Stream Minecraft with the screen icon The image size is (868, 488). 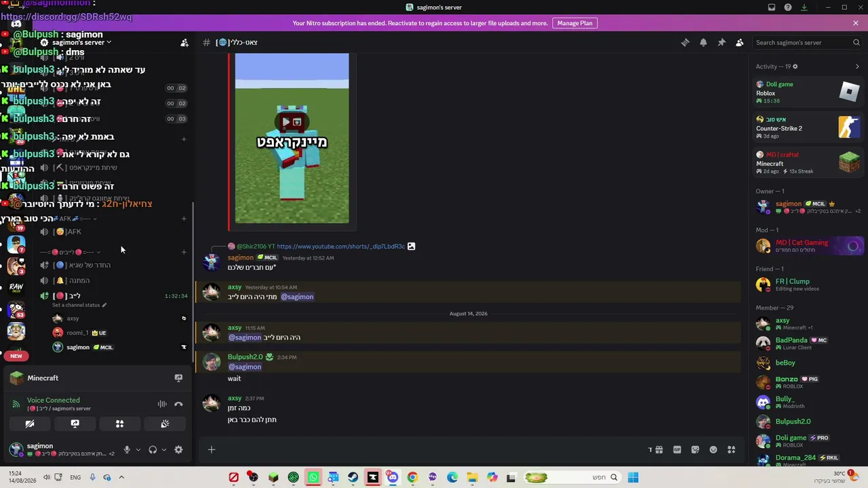178,378
